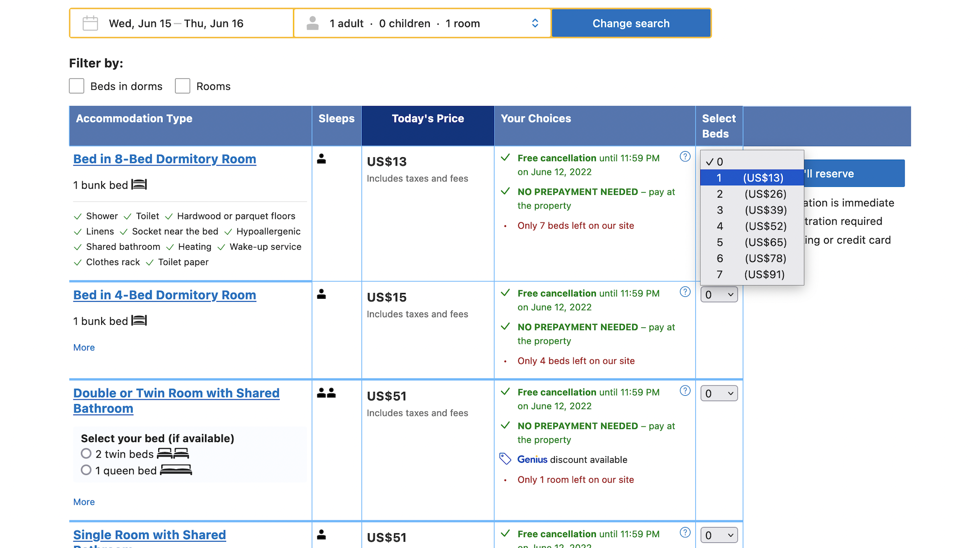Choose the 1 queen bed option
This screenshot has width=980, height=548.
click(86, 470)
